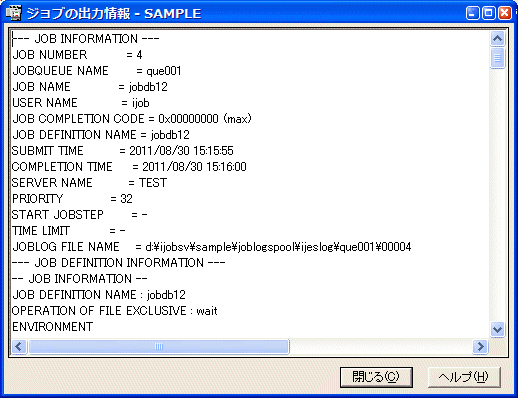Click empty horizontal scrollbar track right of thumb
Screen dimensions: 518x398
pos(381,346)
